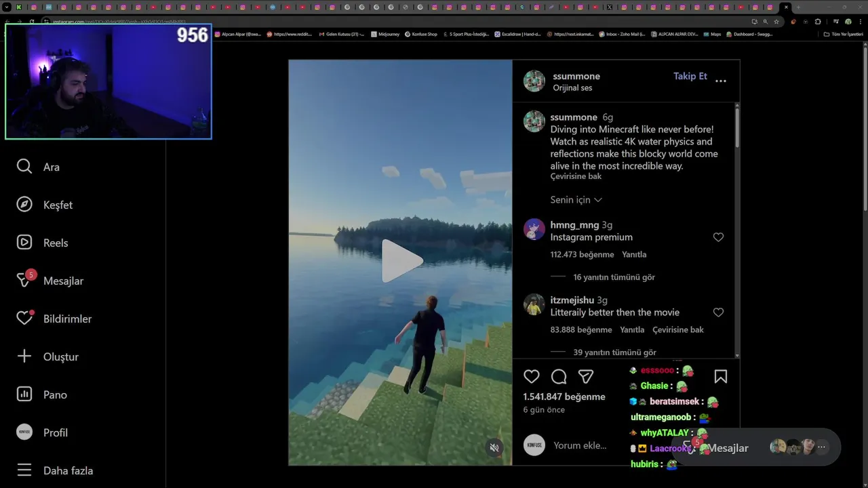Open the itzmejishu username link
The height and width of the screenshot is (488, 868).
coord(572,300)
